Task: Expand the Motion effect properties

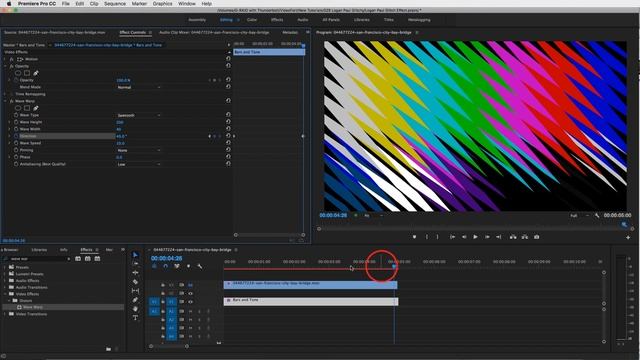Action: pyautogui.click(x=5, y=59)
